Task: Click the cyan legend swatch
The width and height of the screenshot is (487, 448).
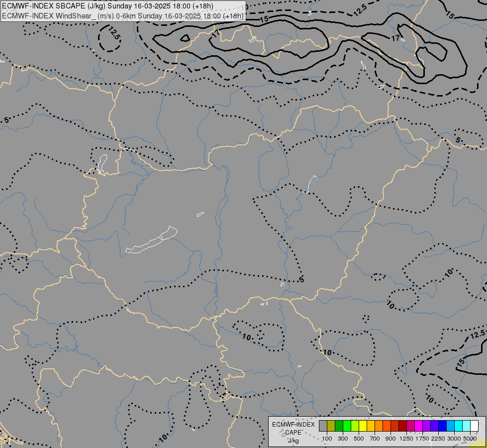Action: [x=459, y=426]
